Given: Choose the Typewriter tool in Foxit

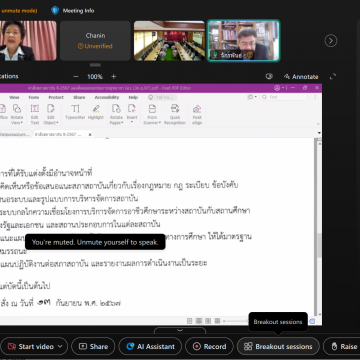Looking at the screenshot, I should pos(75,112).
